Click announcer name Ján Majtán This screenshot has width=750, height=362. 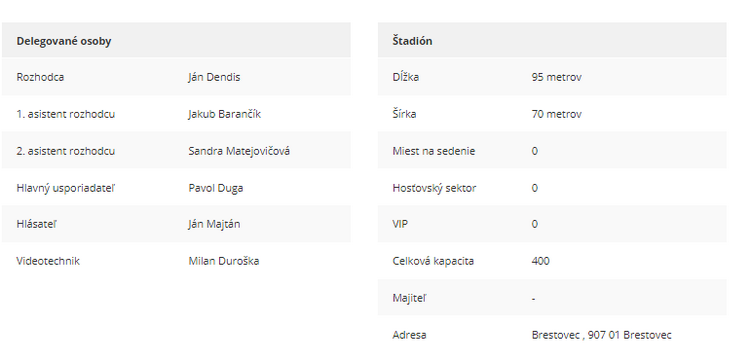tap(214, 224)
